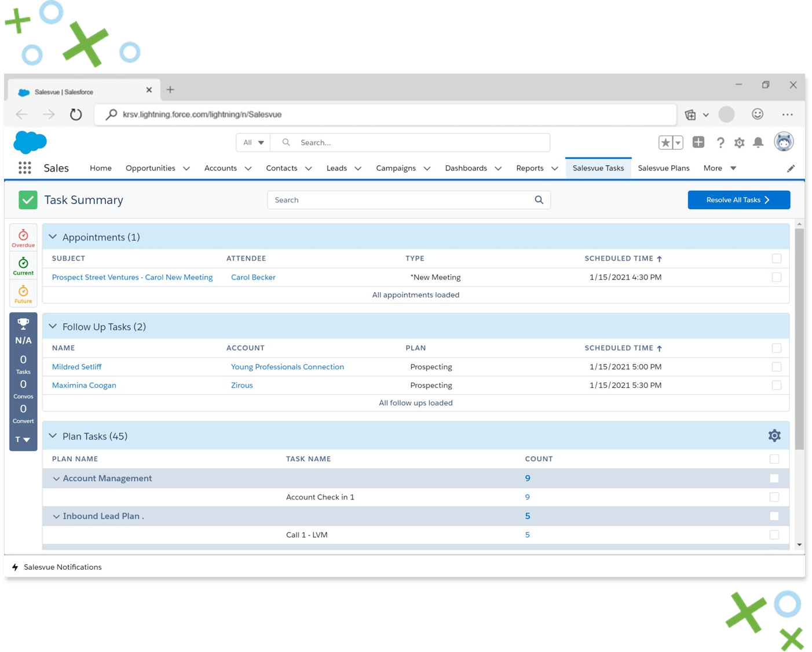Image resolution: width=812 pixels, height=652 pixels.
Task: Open the App Launcher grid icon
Action: pos(24,168)
